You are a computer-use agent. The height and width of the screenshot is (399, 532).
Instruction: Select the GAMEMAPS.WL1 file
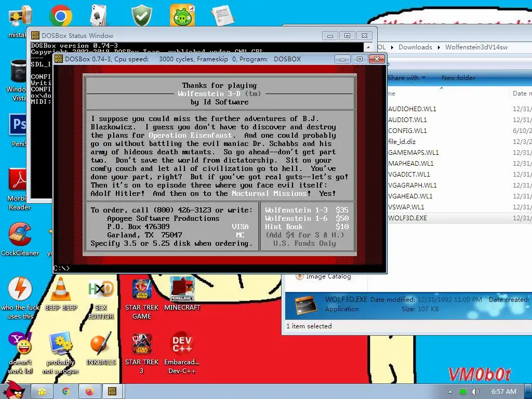[413, 152]
